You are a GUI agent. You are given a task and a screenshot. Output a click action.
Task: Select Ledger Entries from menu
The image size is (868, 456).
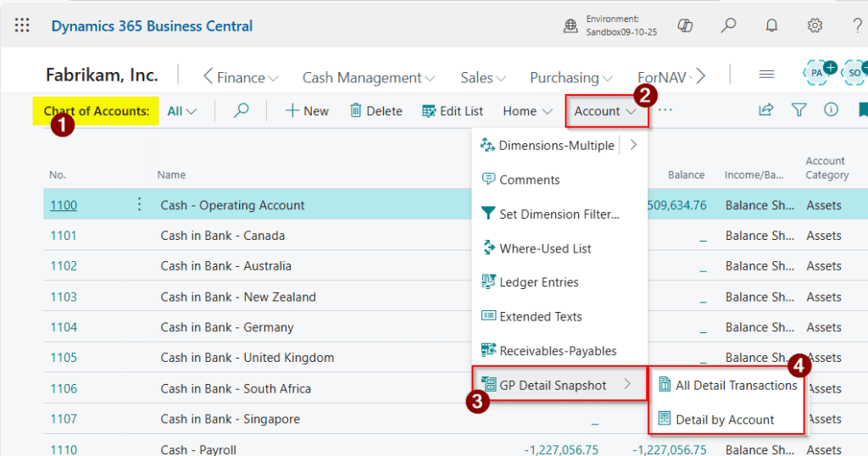coord(538,282)
